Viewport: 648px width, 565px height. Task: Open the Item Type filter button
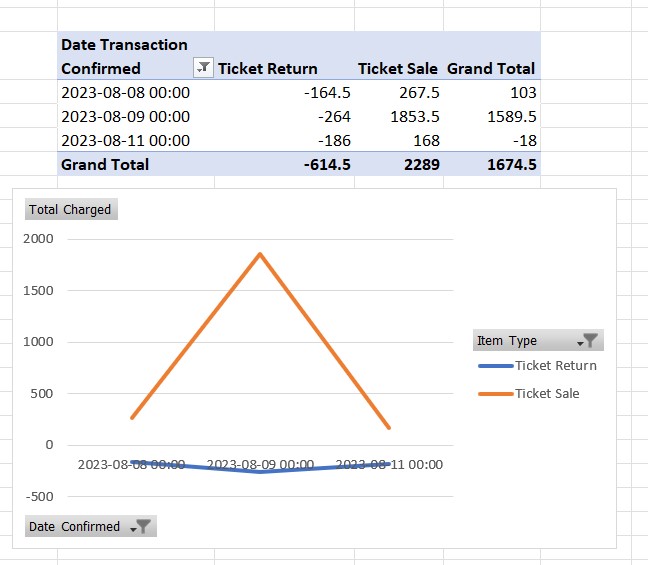[538, 341]
